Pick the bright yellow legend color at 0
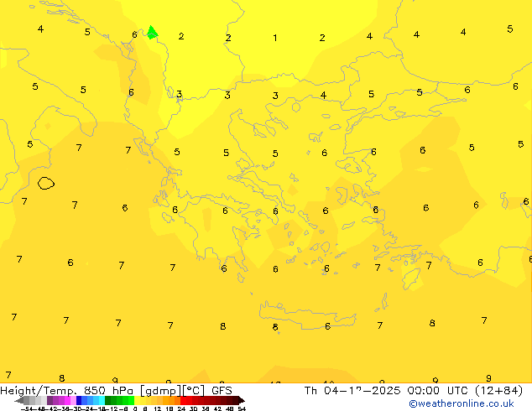532x411 pixels. click(x=137, y=400)
